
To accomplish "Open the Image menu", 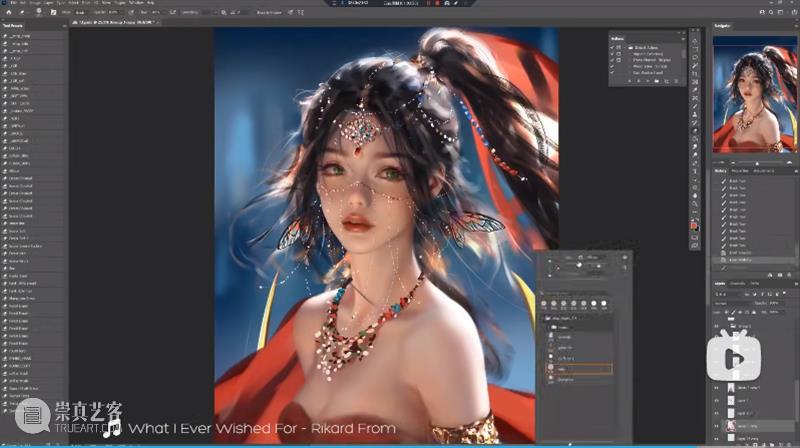I will (35, 3).
